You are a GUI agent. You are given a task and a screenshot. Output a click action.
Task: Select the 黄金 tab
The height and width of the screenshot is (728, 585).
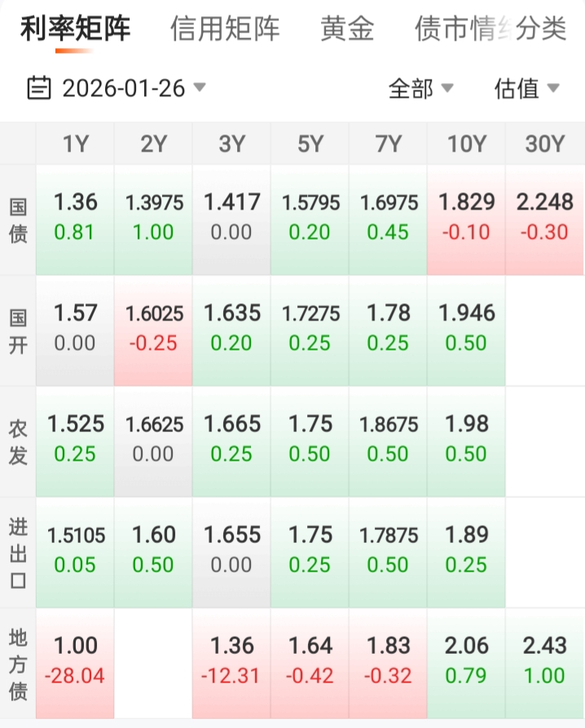pos(347,29)
